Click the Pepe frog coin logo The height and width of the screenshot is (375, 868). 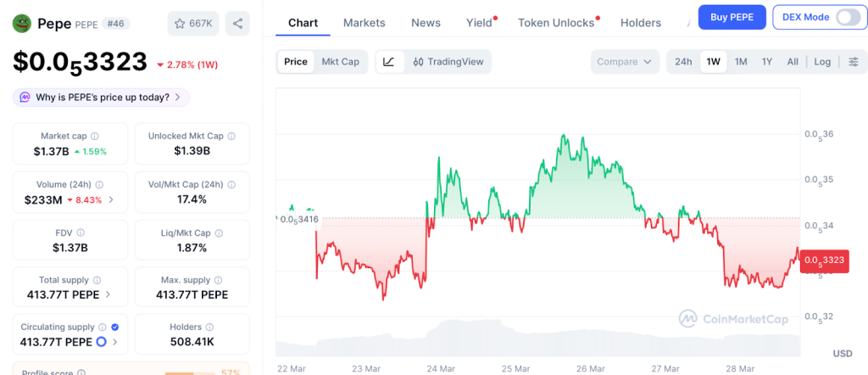click(22, 24)
